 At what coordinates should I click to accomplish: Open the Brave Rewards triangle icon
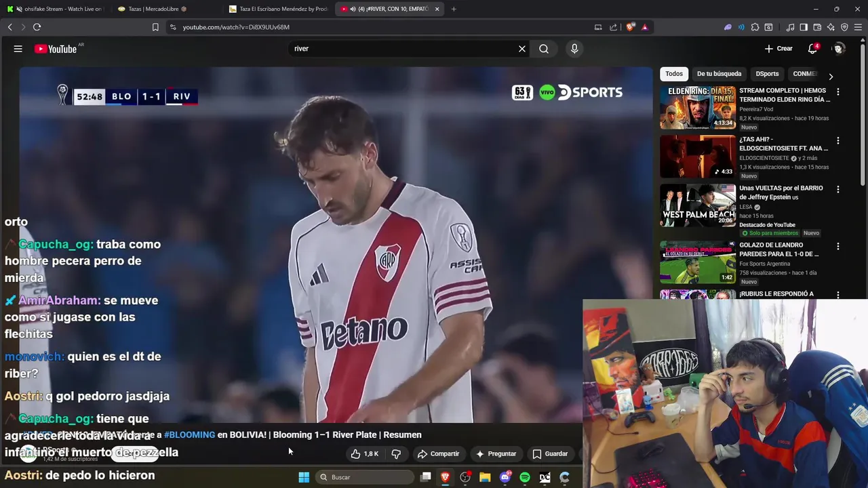pos(644,27)
